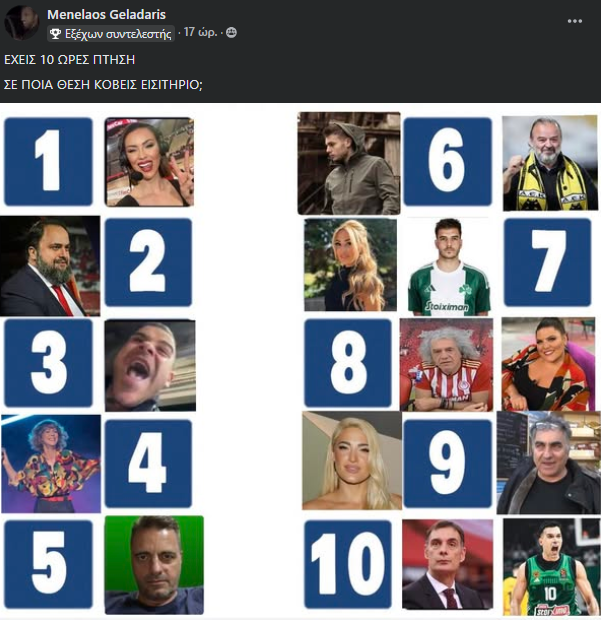Viewport: 601px width, 620px height.
Task: Click the post text ΕΧΕΙΣ 10 ΩΡΕΣ ΠΤΗΣΗ
Action: click(x=70, y=60)
